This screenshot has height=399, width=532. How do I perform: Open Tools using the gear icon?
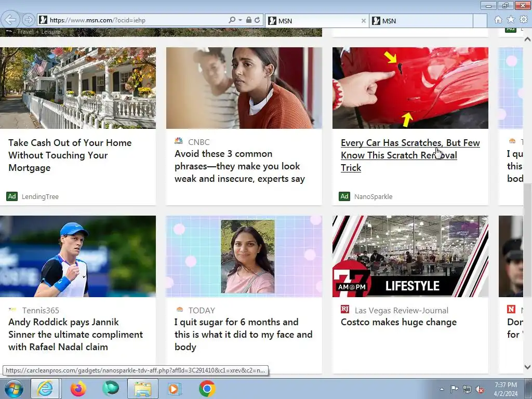[524, 20]
